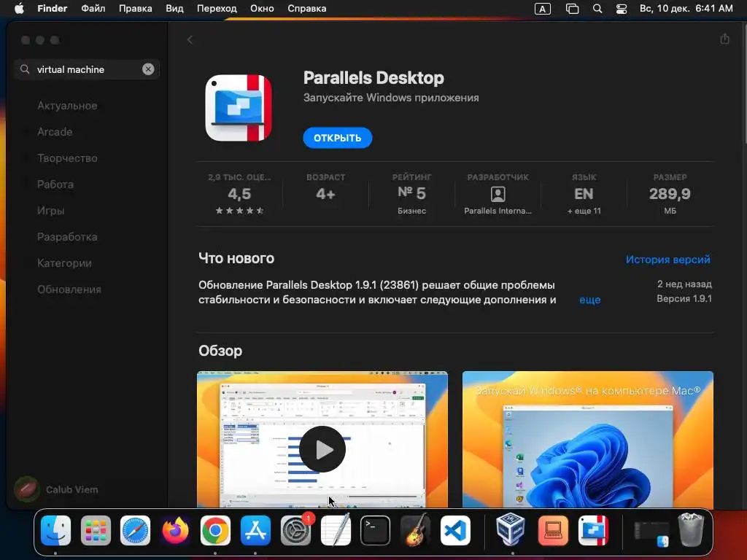Viewport: 747px width, 560px height.
Task: Click the window scrollbar at right edge
Action: tap(745, 83)
